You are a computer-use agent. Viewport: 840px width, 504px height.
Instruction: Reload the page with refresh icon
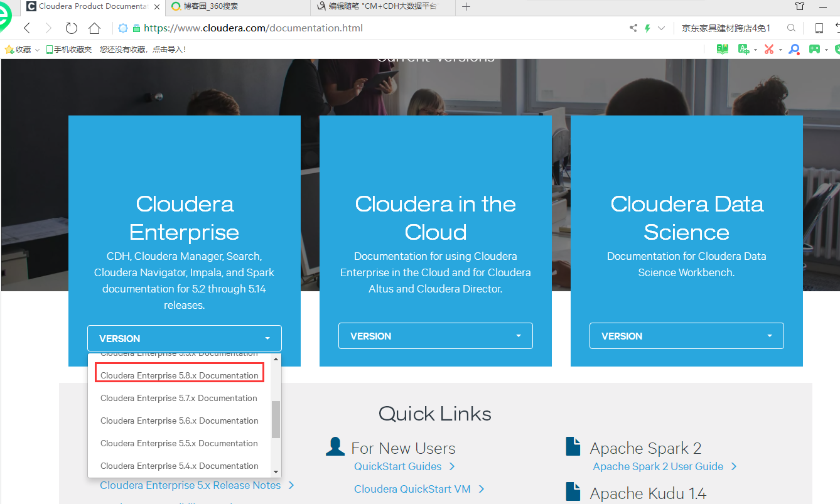[x=71, y=28]
